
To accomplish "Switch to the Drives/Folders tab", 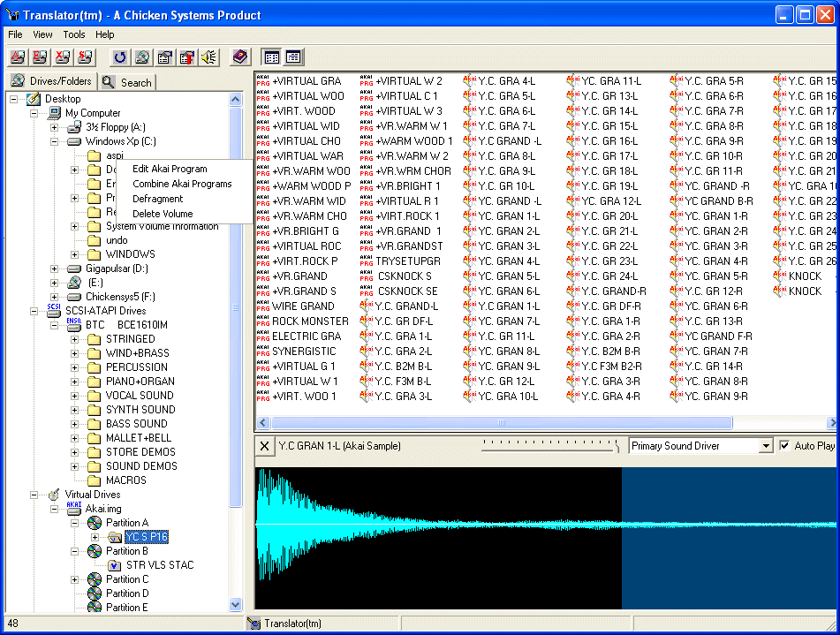I will 51,81.
